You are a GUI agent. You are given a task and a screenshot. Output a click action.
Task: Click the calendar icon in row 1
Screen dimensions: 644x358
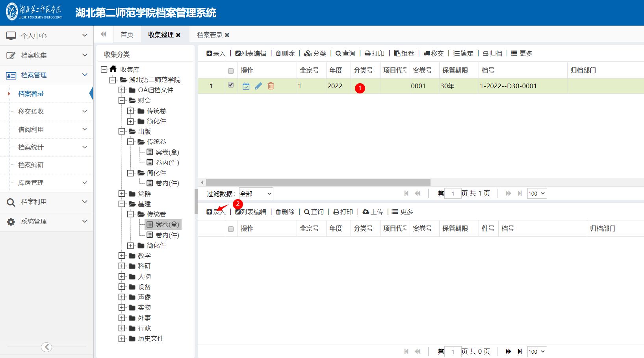(x=246, y=86)
